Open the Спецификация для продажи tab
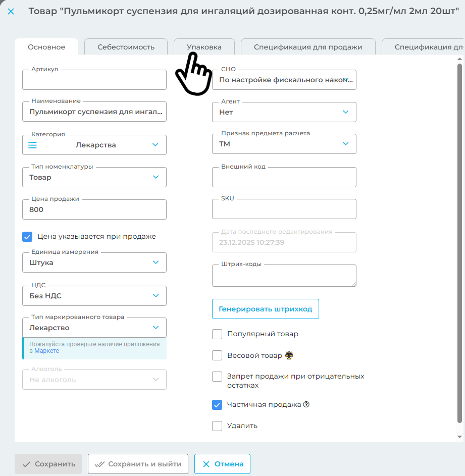Image resolution: width=465 pixels, height=476 pixels. pos(308,47)
